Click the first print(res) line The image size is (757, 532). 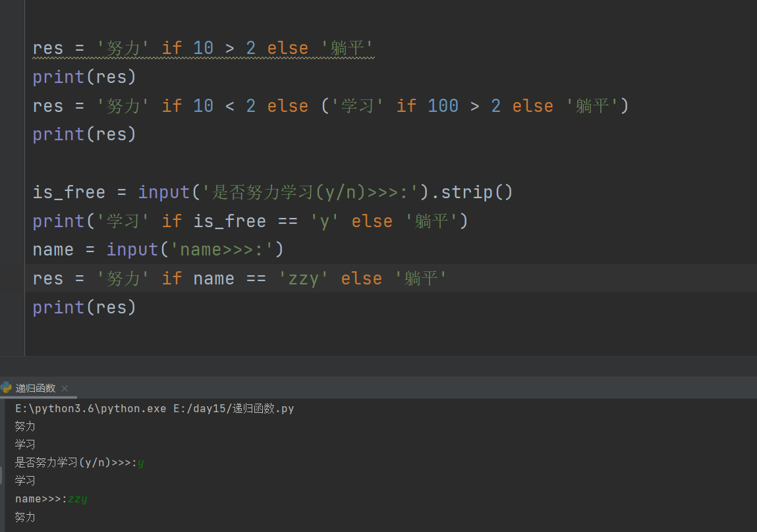pos(84,77)
